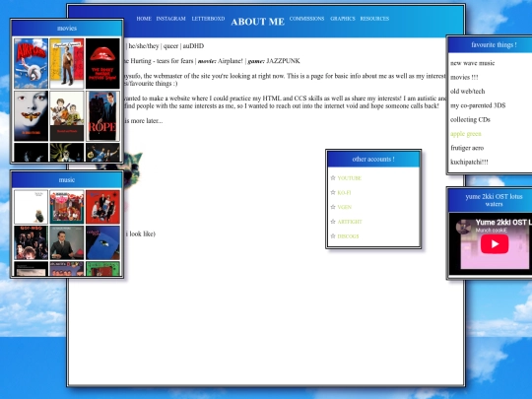Select the Harold and Maude movie poster
Viewport: 532px width, 399px height.
point(67,115)
